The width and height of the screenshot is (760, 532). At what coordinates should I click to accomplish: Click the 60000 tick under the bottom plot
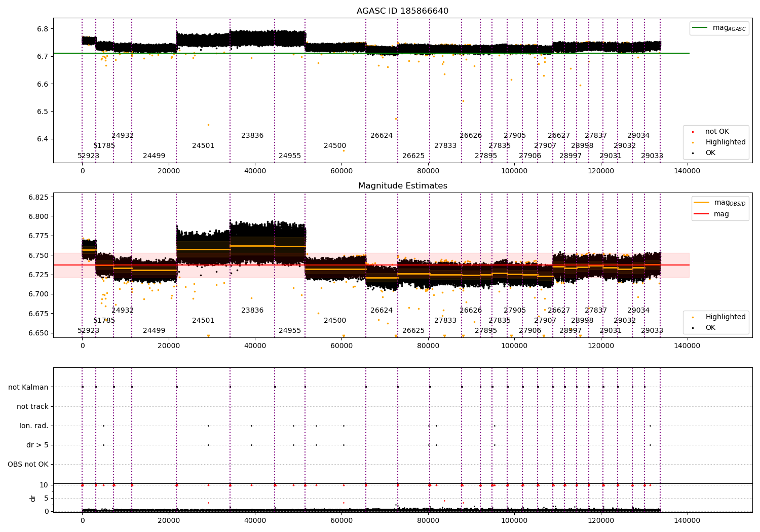tap(341, 520)
